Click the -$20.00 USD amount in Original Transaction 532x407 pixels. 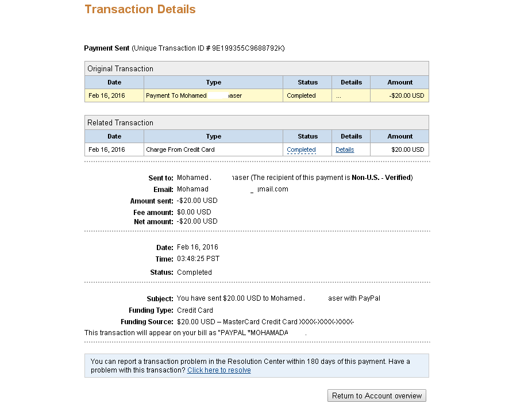click(x=407, y=96)
